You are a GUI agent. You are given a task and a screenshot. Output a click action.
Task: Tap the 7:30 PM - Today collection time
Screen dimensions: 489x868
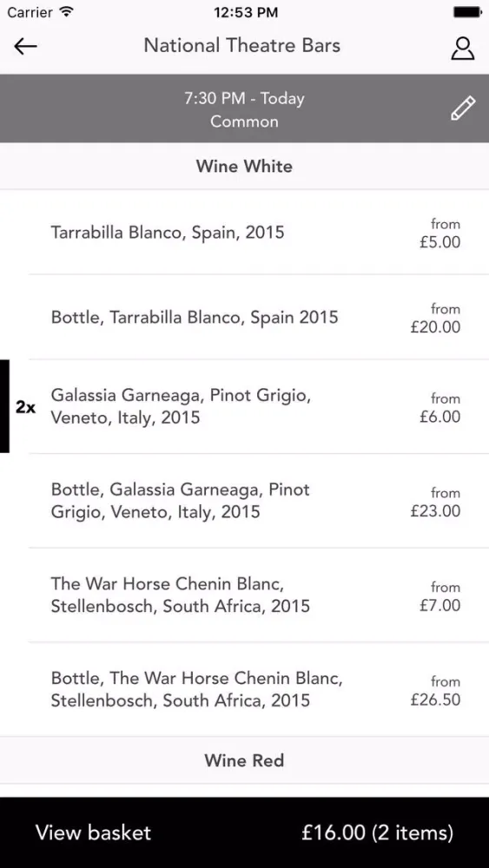(244, 99)
